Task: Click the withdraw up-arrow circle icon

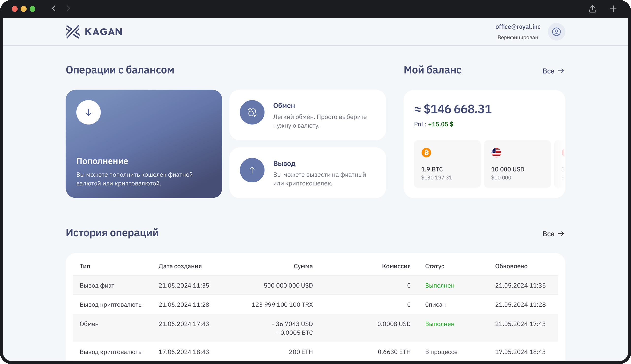Action: 252,170
